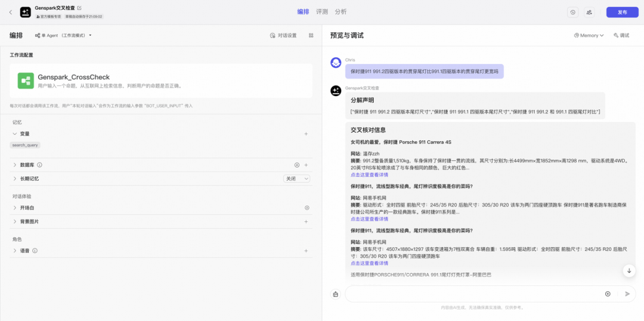
Task: Add a 语音 with the plus icon
Action: coord(305,251)
